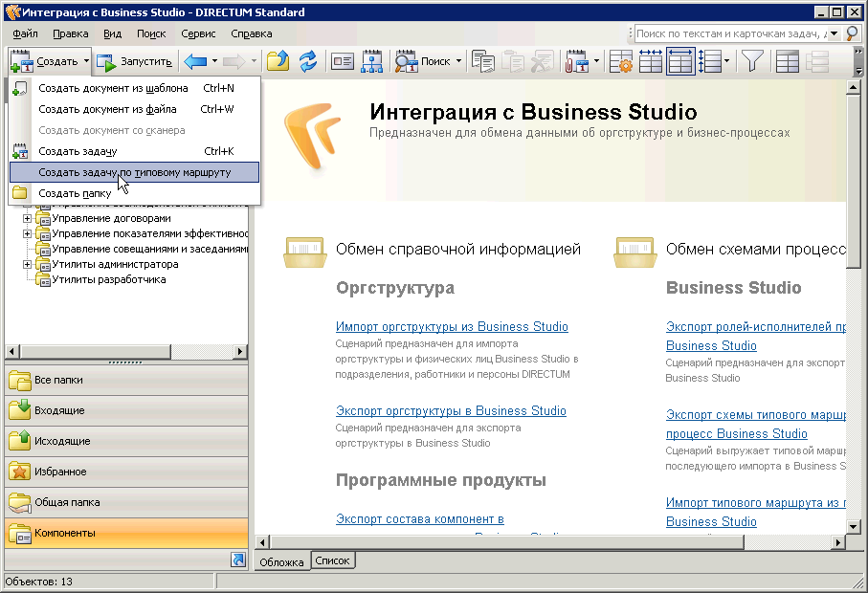Screen dimensions: 868x593
Task: Select Создать задачу menu entry
Action: pos(135,151)
